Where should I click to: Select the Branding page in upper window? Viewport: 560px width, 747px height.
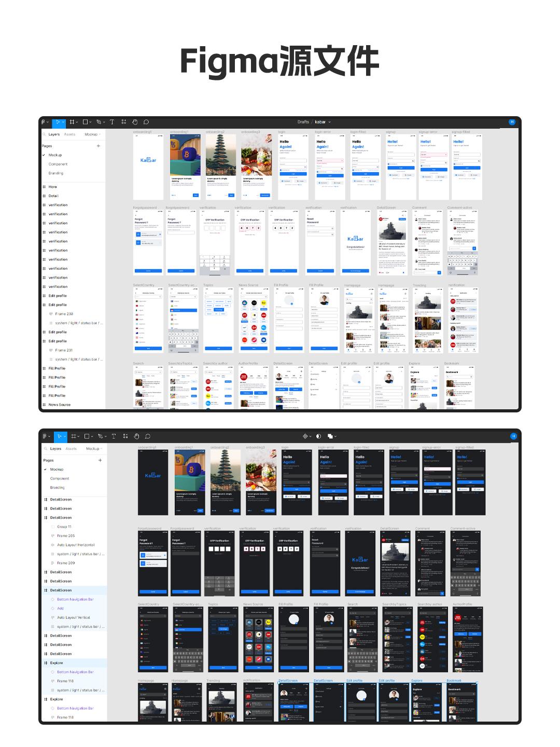click(x=56, y=173)
